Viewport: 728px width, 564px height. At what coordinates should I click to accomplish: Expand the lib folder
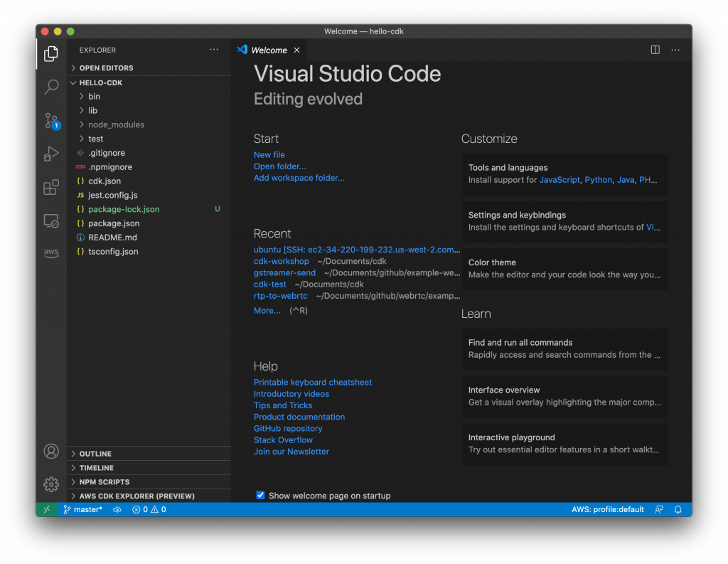click(x=92, y=110)
